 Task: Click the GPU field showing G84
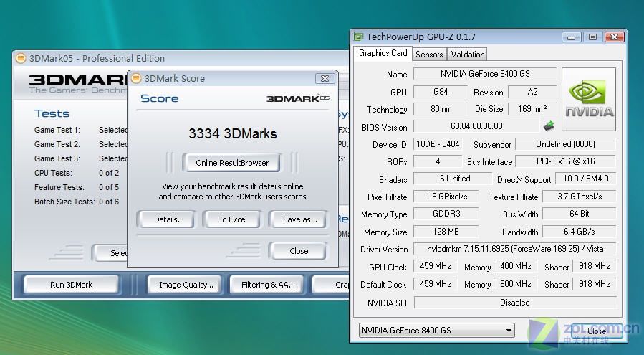tap(441, 91)
